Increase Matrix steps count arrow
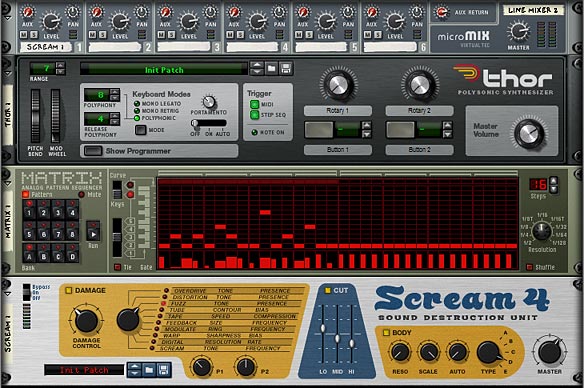Viewport: 584px width, 388px height. tap(553, 181)
